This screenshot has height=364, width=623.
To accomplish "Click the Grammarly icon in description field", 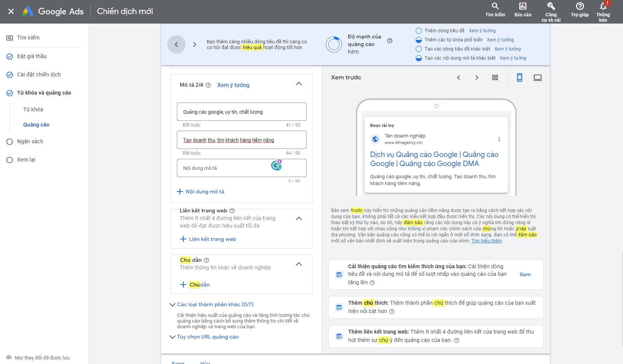I will pyautogui.click(x=277, y=165).
